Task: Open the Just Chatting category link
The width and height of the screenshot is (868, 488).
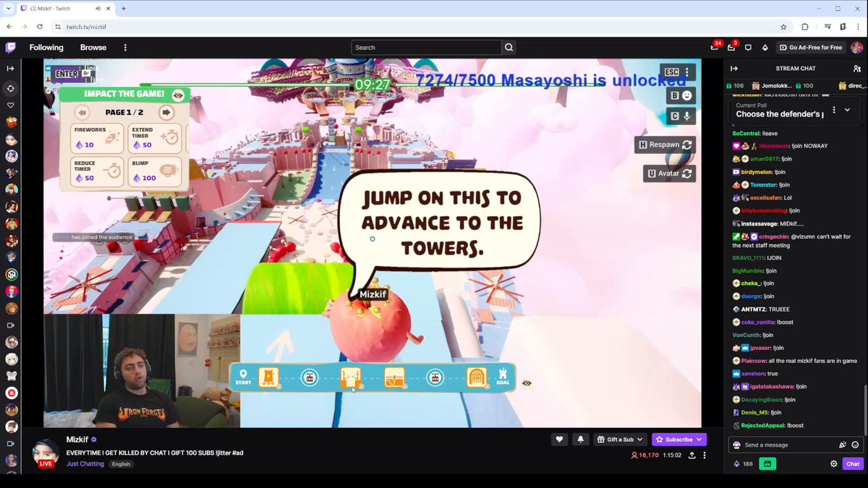Action: point(85,463)
